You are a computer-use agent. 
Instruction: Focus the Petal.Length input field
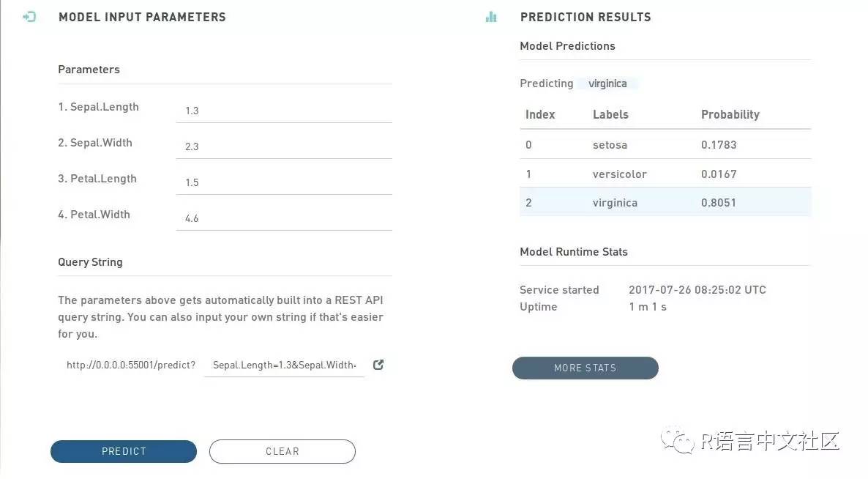[283, 182]
